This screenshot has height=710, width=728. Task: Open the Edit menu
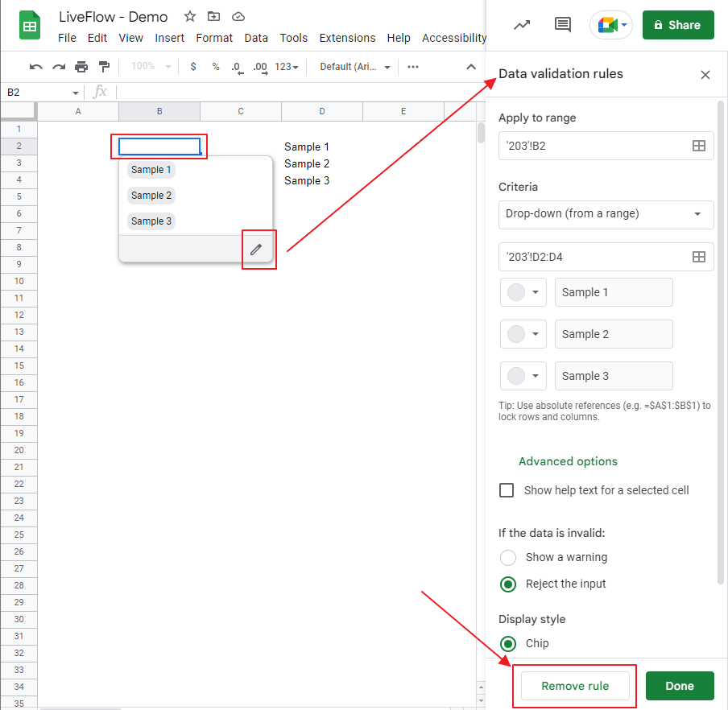pos(97,38)
